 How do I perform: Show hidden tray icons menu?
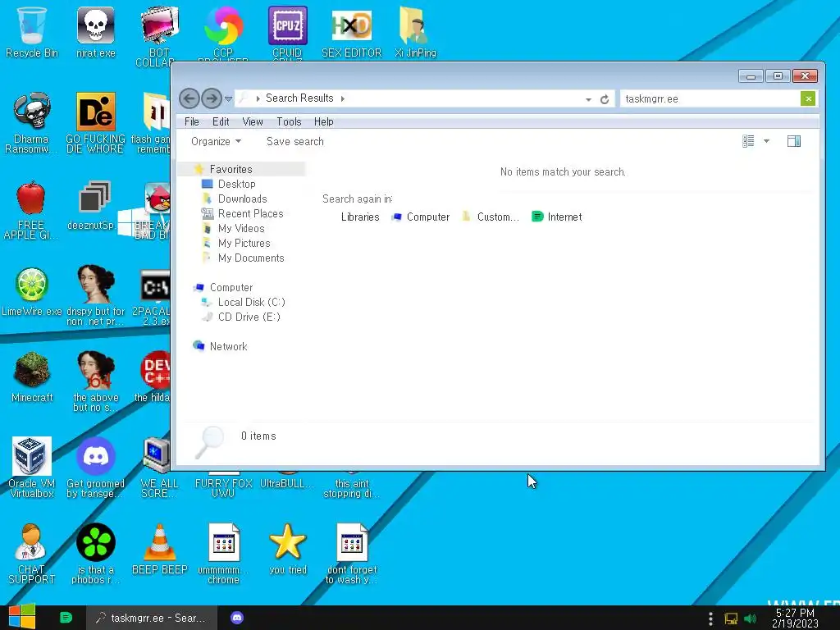710,619
